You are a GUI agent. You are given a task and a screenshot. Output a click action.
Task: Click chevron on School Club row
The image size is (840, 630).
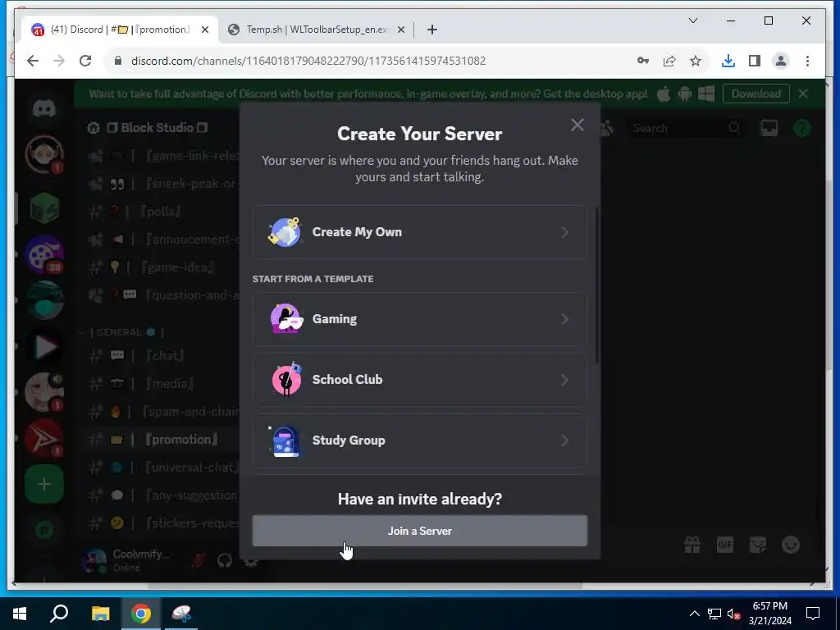pos(564,380)
